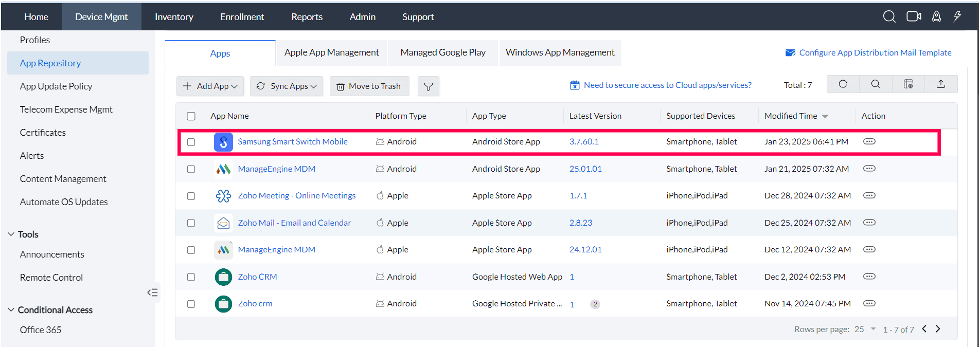
Task: Click the export upload icon
Action: coord(940,84)
